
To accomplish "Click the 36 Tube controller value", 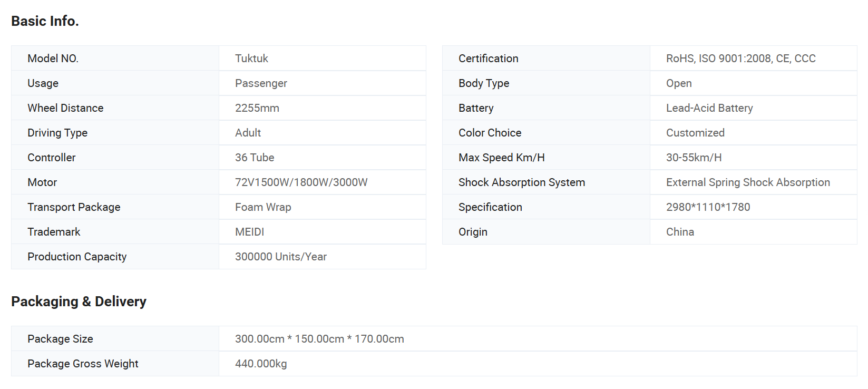I will click(254, 158).
